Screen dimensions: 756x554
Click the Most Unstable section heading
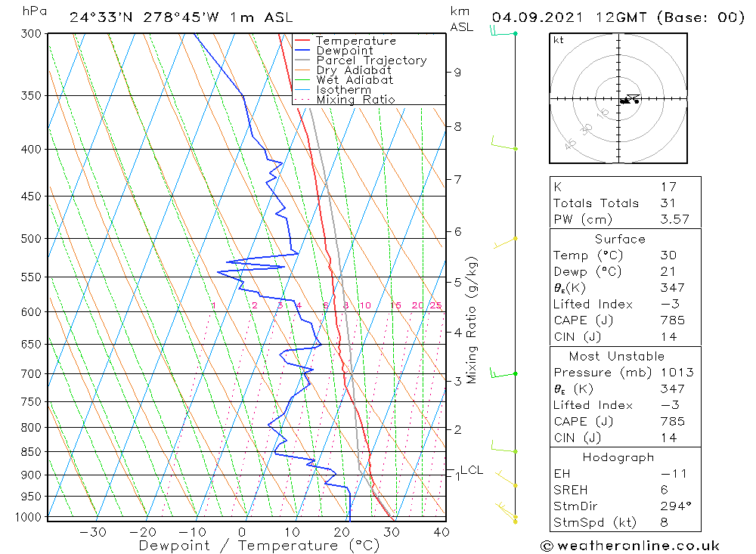click(617, 356)
